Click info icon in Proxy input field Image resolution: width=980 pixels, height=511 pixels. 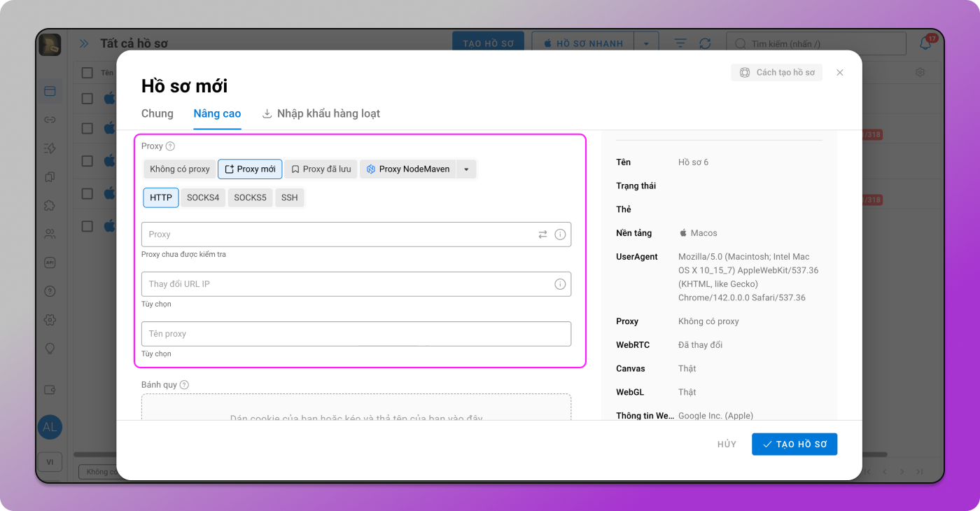coord(560,234)
